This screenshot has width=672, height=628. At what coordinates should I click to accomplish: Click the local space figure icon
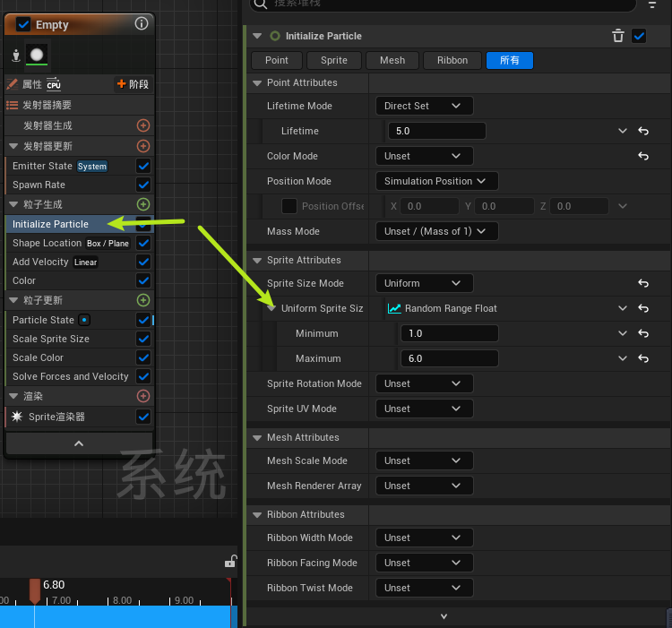pos(16,56)
